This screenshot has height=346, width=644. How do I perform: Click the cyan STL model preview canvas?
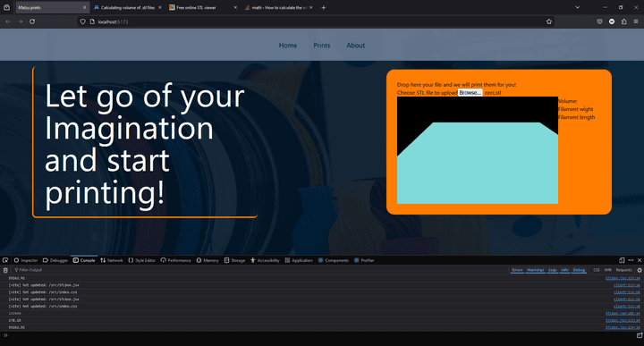[478, 150]
